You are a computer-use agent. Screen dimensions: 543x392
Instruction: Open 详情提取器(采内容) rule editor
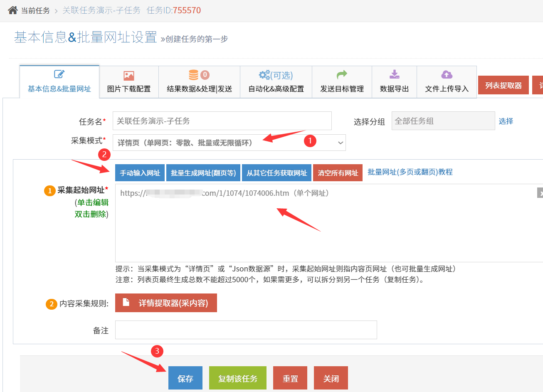(166, 303)
